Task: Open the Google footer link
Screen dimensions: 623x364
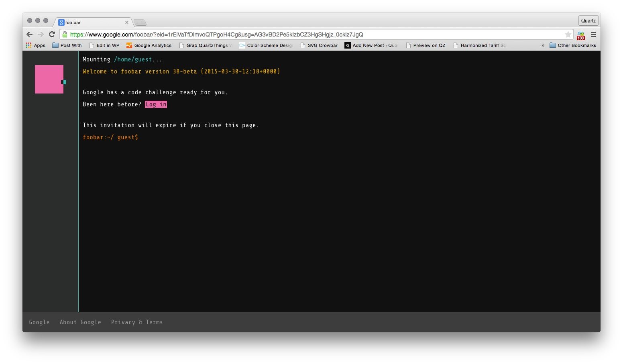Action: [39, 322]
